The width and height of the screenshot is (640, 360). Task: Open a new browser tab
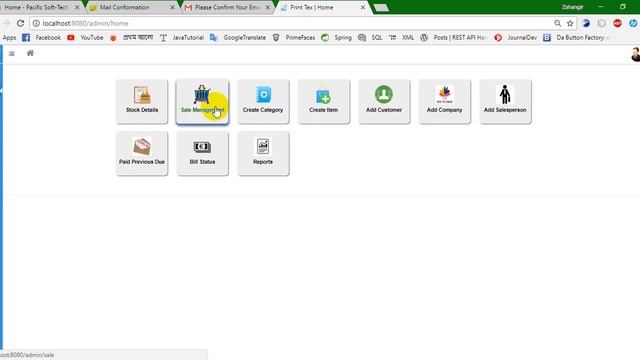(x=381, y=7)
